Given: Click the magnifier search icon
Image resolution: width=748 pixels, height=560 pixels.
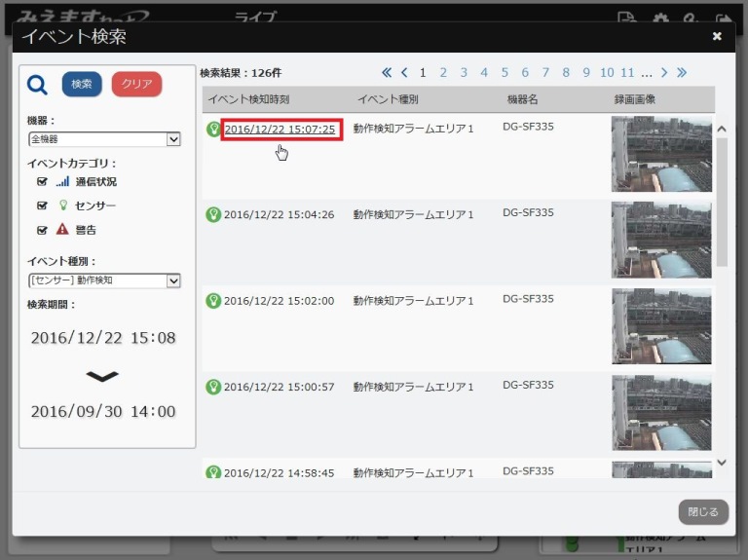Looking at the screenshot, I should tap(37, 85).
